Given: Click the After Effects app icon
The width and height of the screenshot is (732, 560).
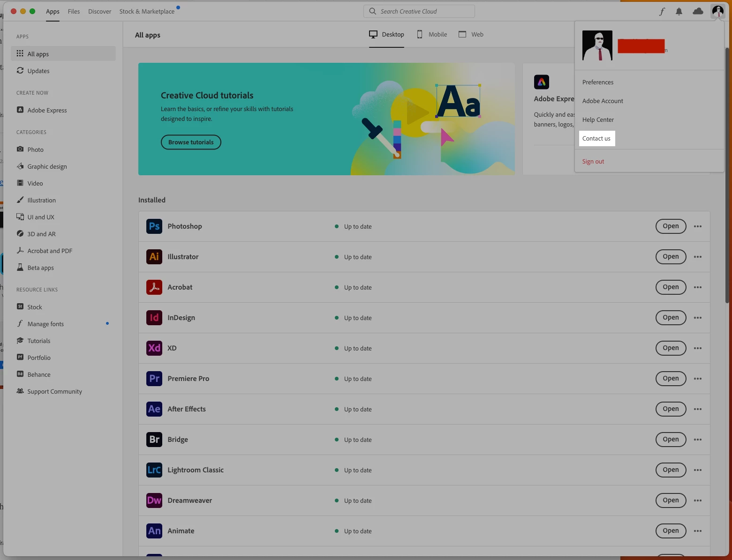Looking at the screenshot, I should click(154, 409).
